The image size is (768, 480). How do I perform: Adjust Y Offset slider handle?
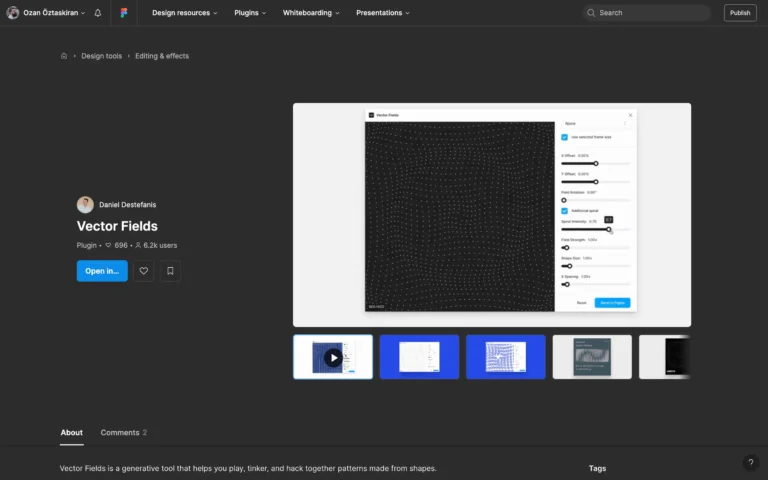coord(596,182)
